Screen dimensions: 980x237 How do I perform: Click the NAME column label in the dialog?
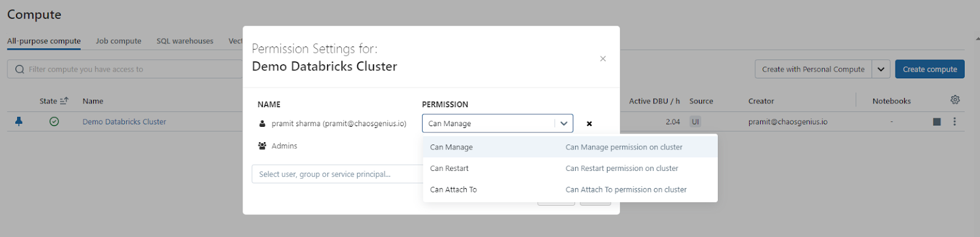[x=269, y=105]
